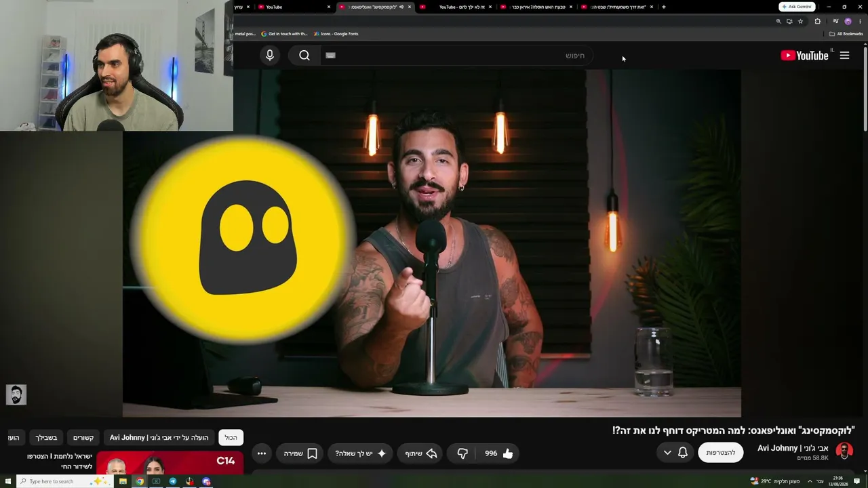Open Telegram from the taskbar
Viewport: 868px width, 488px height.
(x=173, y=481)
